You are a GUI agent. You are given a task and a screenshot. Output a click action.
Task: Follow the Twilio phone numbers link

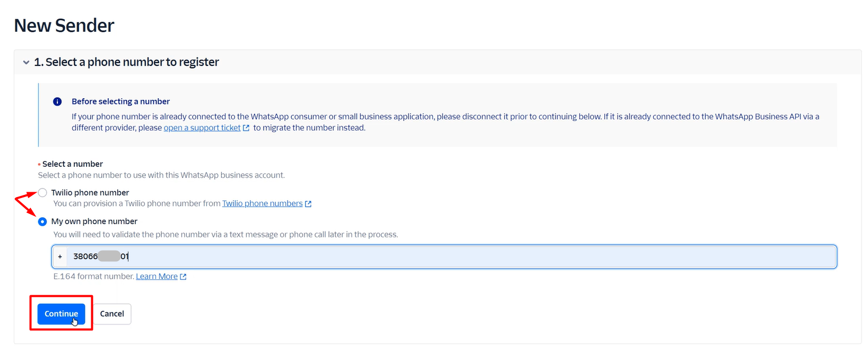click(262, 204)
